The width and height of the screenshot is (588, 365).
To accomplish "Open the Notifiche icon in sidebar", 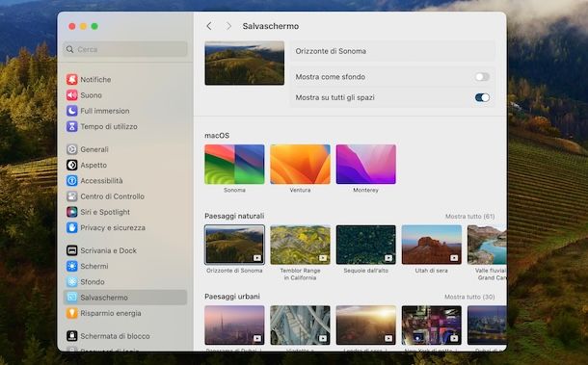I will click(72, 79).
